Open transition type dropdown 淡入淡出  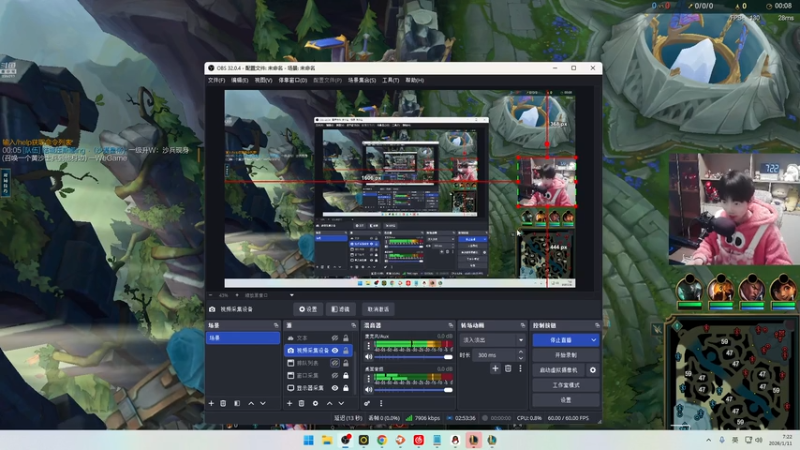coord(492,340)
